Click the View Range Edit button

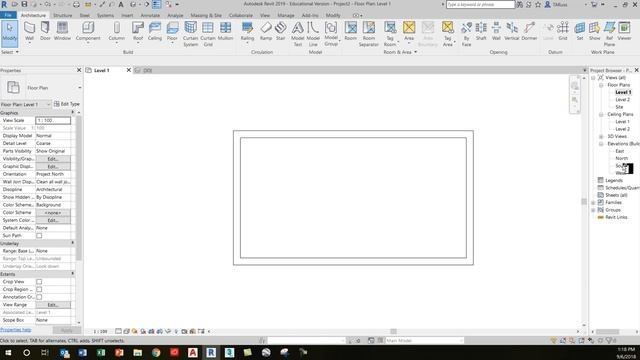point(53,305)
